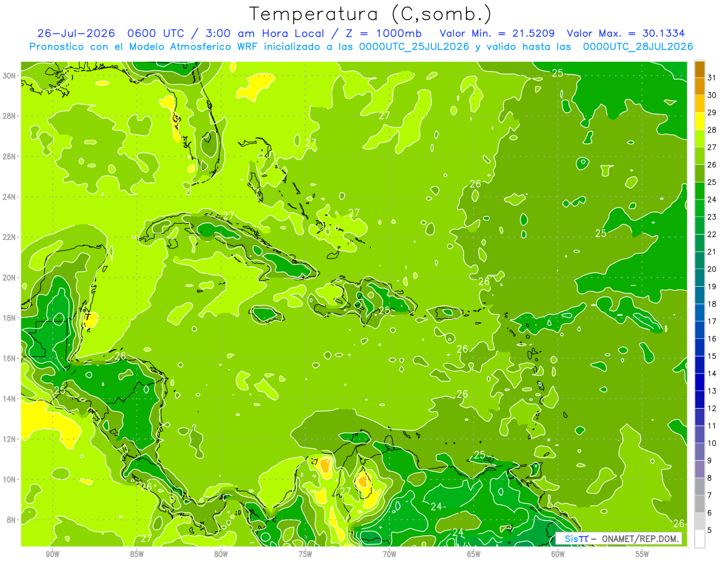Click the '55W' longitude label
The height and width of the screenshot is (562, 728).
(642, 554)
